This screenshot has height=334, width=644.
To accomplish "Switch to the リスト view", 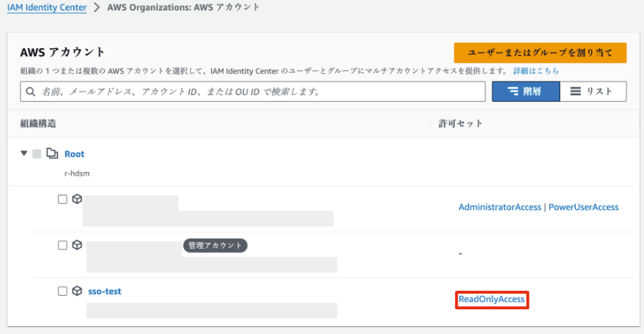I will (x=593, y=91).
